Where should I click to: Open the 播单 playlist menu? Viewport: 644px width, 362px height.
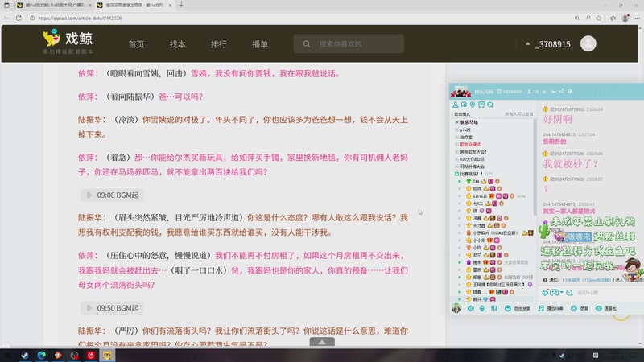(x=260, y=44)
